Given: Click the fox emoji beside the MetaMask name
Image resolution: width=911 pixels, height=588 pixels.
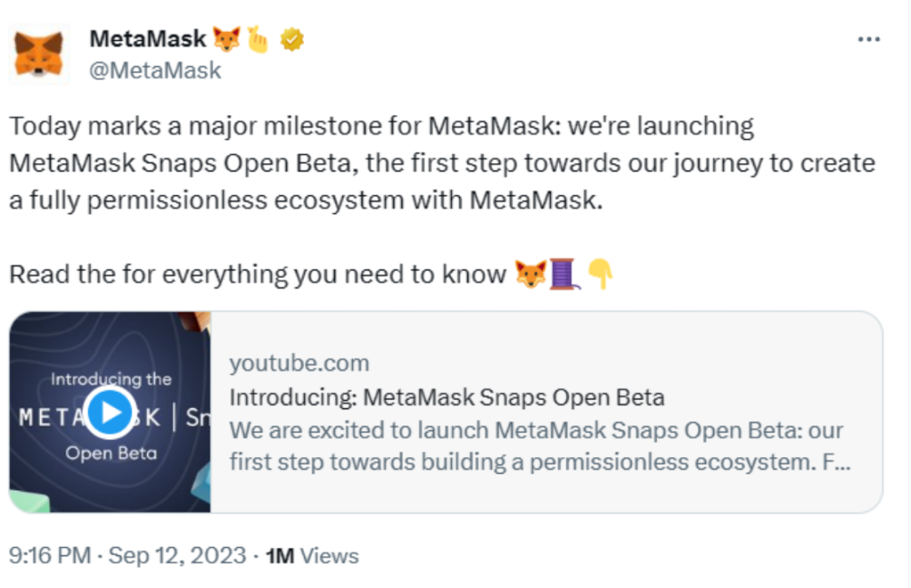Looking at the screenshot, I should (x=227, y=39).
